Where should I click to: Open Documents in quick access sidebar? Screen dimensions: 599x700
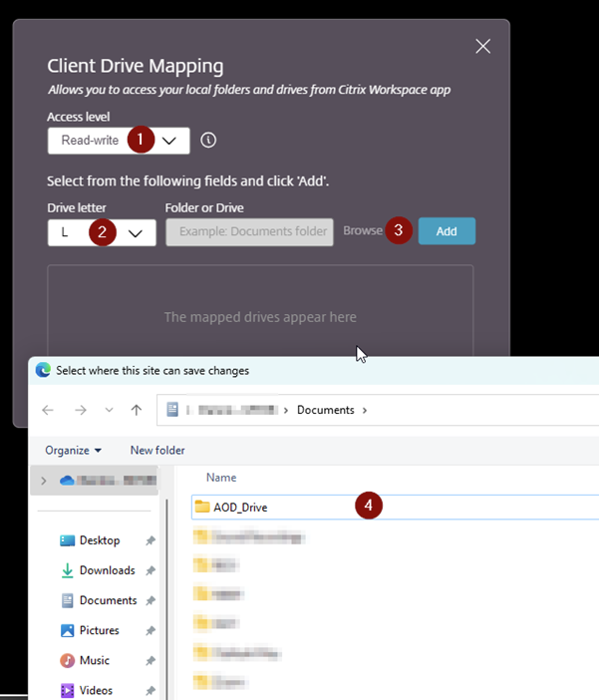coord(99,600)
